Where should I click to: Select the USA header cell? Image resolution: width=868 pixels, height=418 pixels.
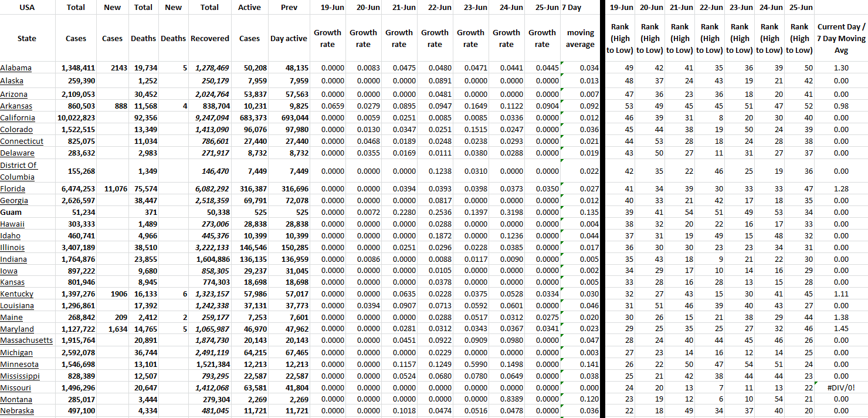(x=27, y=8)
